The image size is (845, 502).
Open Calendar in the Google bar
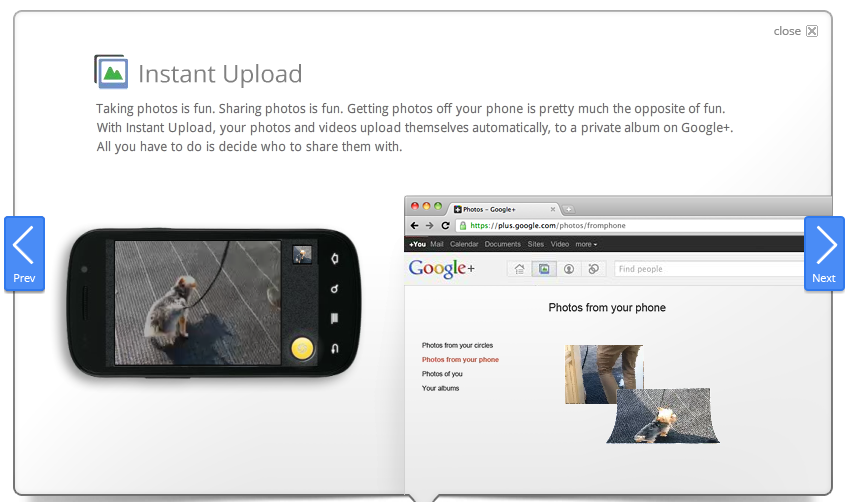(464, 244)
